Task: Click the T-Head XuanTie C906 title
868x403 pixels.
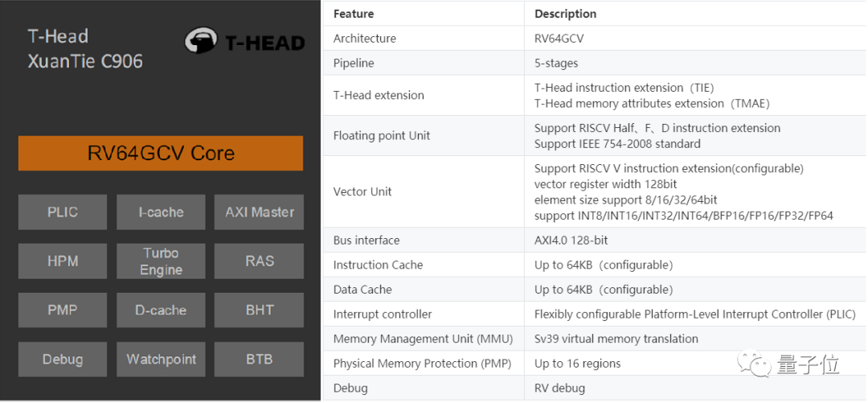Action: coord(85,49)
